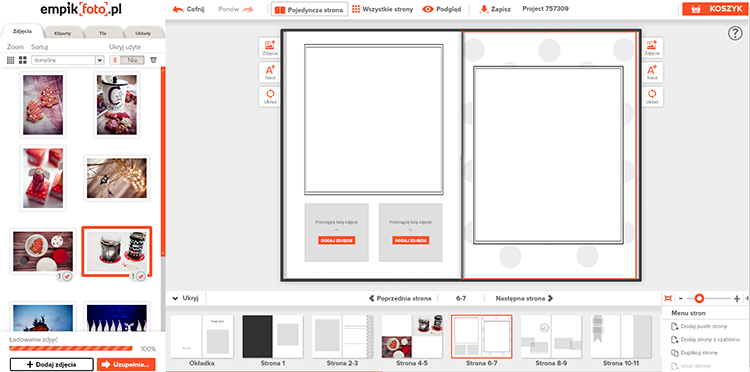Collapse page strip with Ukryj
750x372 pixels.
click(186, 298)
